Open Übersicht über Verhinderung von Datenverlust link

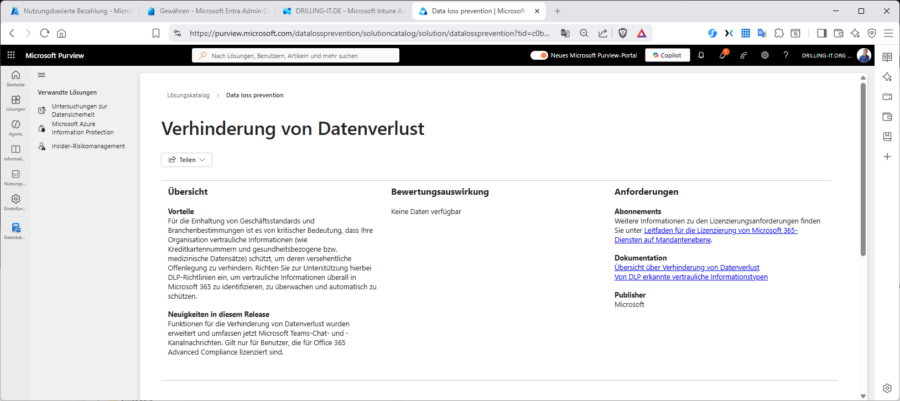point(687,267)
